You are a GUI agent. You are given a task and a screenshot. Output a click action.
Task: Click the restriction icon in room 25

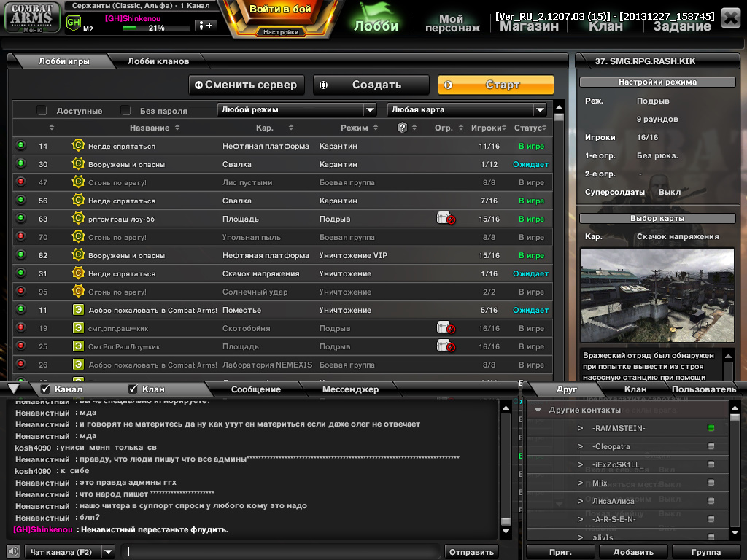446,346
